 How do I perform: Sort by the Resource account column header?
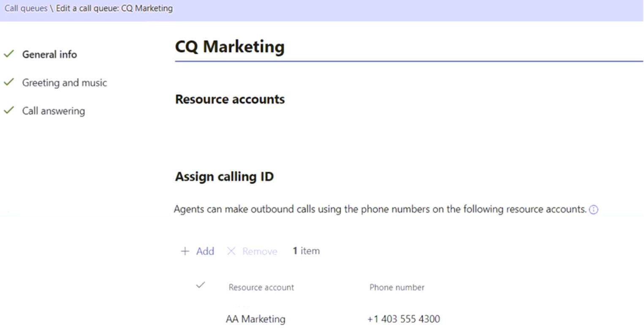(261, 288)
